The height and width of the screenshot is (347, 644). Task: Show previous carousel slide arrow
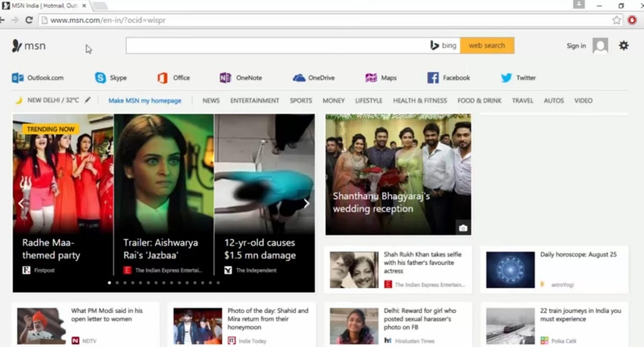pos(21,203)
